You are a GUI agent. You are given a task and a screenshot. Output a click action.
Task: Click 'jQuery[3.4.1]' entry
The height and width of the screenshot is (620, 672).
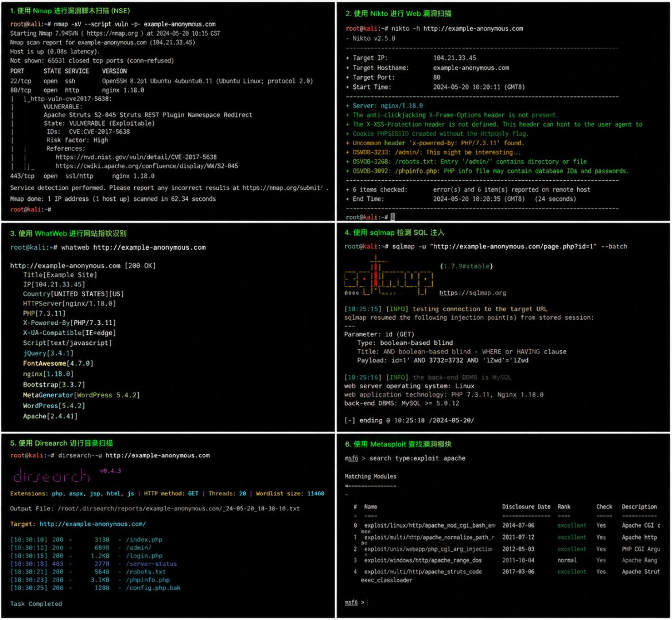point(48,353)
